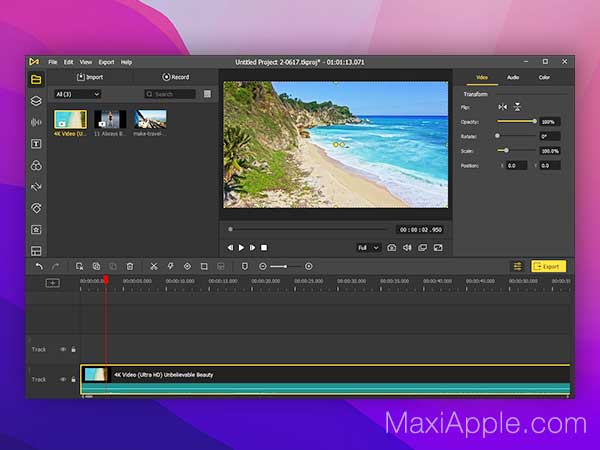The image size is (600, 450).
Task: Click the preview playback progress bar
Action: (x=308, y=229)
